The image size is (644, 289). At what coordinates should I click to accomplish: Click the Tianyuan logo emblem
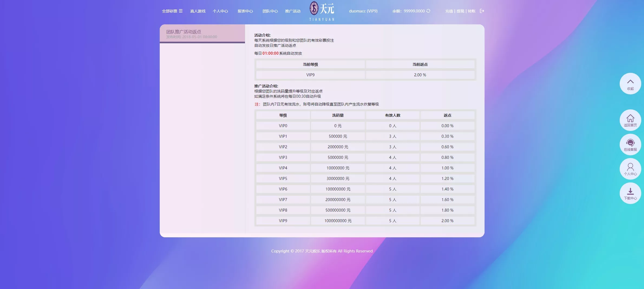[x=314, y=9]
